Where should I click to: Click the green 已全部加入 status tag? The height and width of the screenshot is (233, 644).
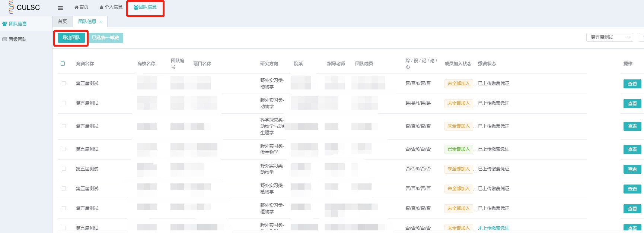(459, 149)
